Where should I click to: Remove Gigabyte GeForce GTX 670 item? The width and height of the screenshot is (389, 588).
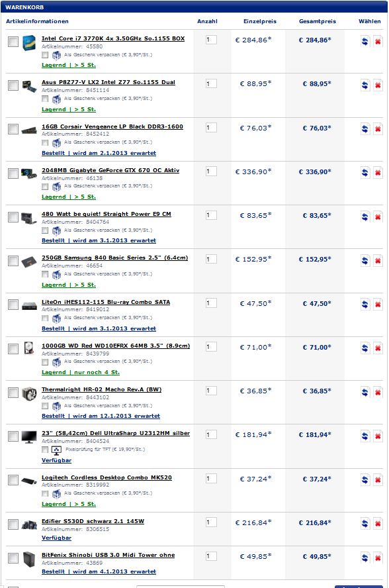tap(378, 173)
